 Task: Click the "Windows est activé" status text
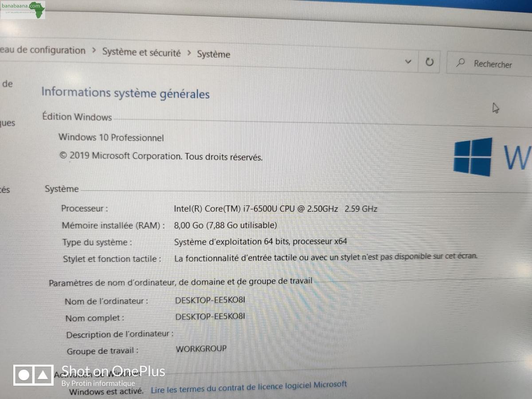pos(106,391)
